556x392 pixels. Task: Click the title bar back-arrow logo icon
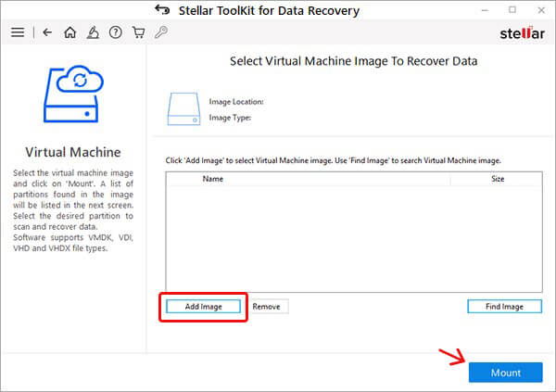point(162,9)
